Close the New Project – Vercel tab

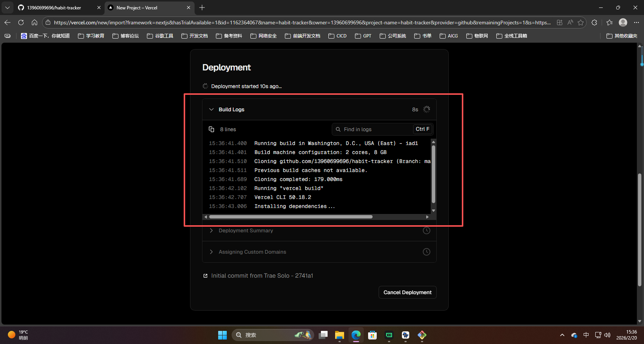(189, 7)
